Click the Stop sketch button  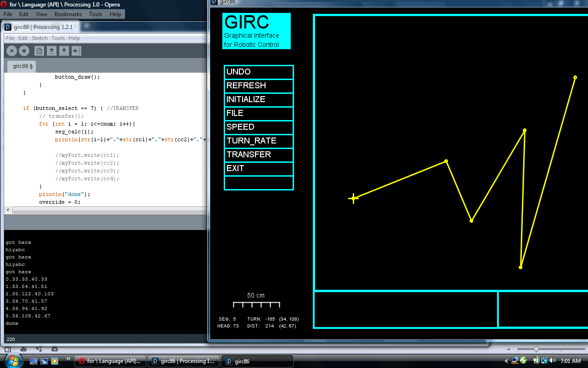coord(24,51)
